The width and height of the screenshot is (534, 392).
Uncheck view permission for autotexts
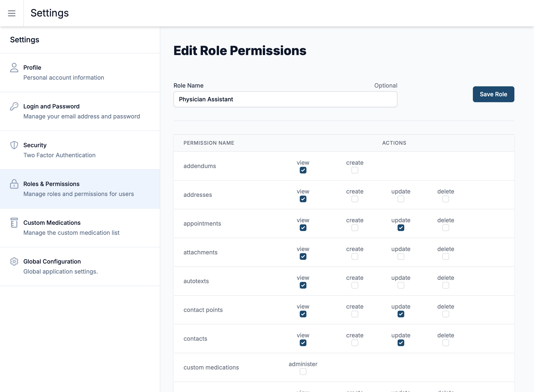[303, 285]
